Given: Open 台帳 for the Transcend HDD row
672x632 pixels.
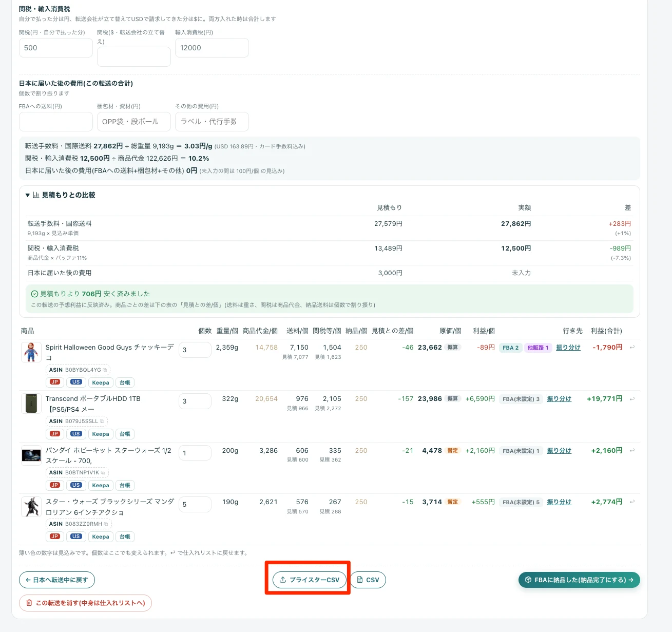Looking at the screenshot, I should [125, 434].
